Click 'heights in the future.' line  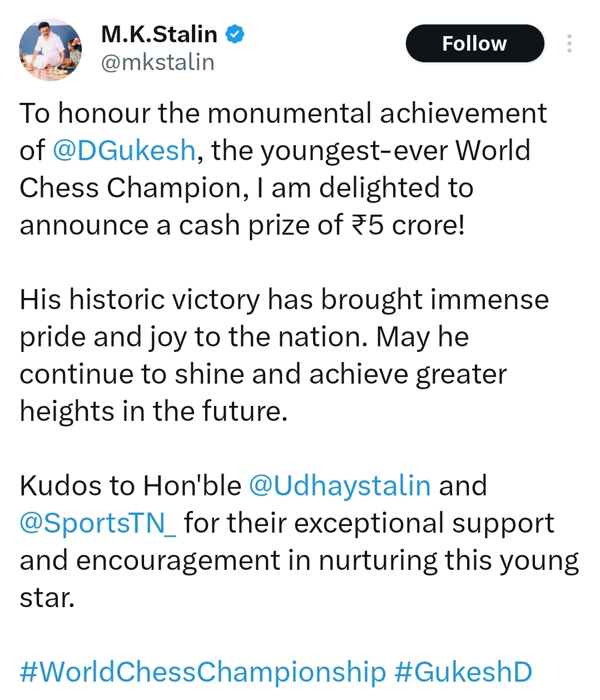153,411
